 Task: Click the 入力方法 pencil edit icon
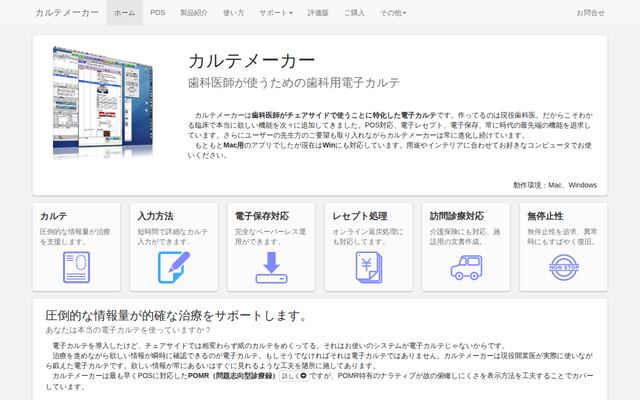pos(174,267)
